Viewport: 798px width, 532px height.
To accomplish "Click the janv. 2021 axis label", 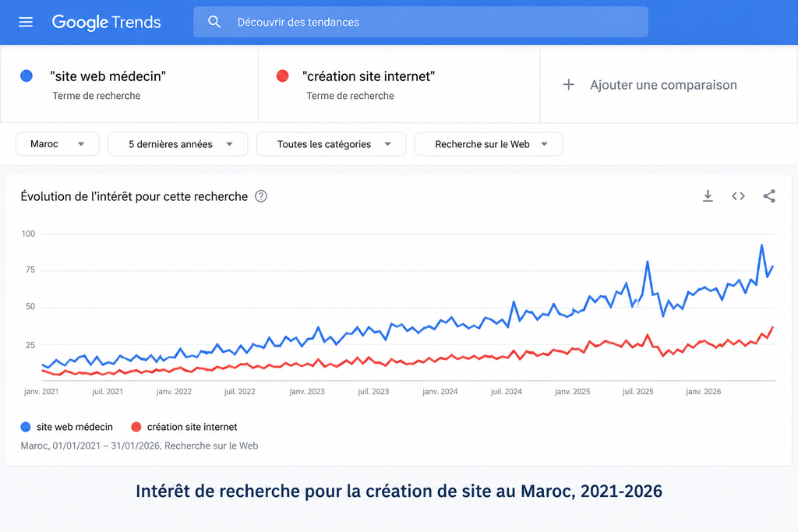I will click(x=41, y=392).
